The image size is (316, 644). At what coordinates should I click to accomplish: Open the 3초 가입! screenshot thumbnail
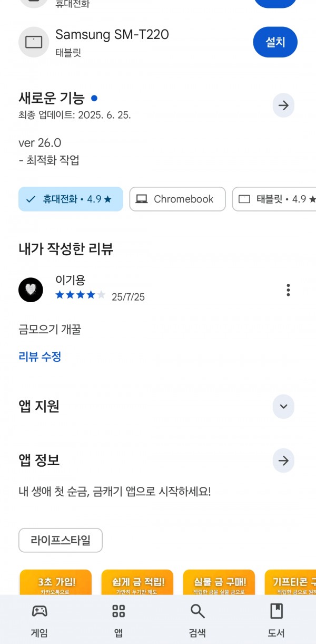pyautogui.click(x=55, y=582)
